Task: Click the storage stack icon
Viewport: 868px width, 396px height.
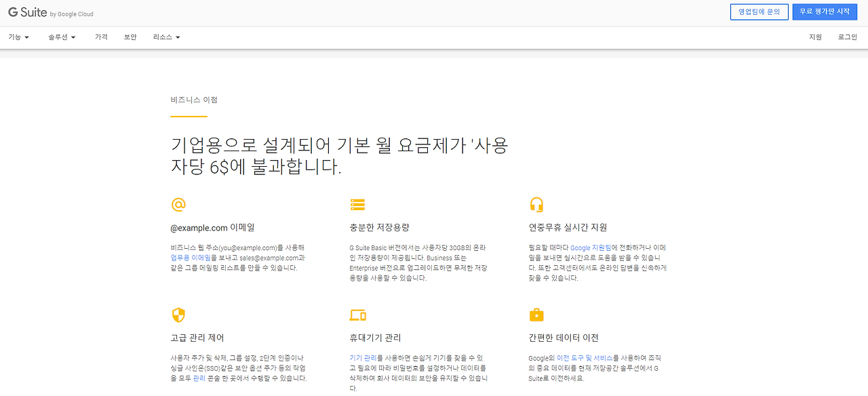Action: pyautogui.click(x=357, y=204)
